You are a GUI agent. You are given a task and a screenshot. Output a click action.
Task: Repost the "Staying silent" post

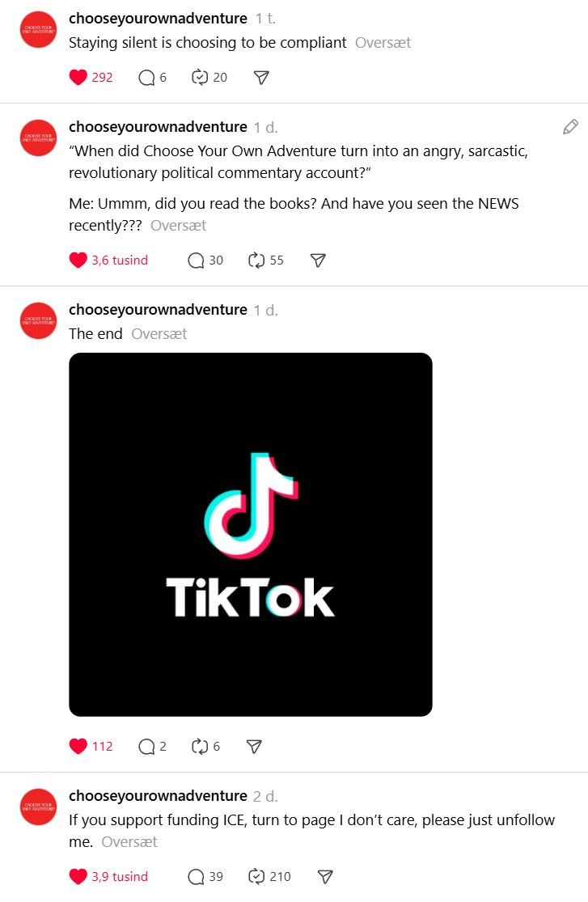200,78
